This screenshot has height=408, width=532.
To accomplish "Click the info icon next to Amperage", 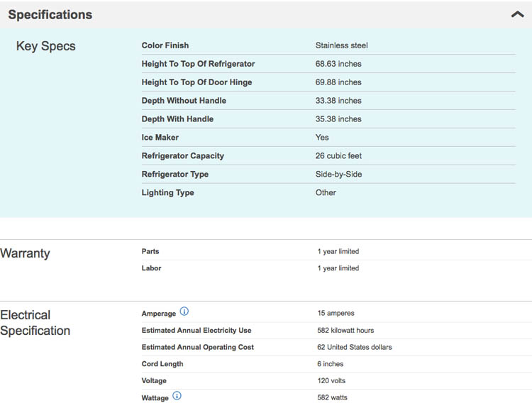I will coord(184,311).
